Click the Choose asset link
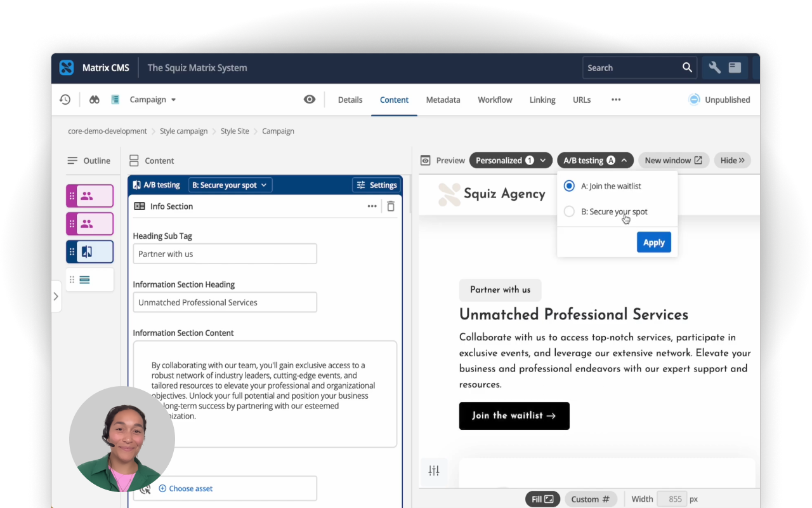This screenshot has width=812, height=508. click(x=190, y=488)
